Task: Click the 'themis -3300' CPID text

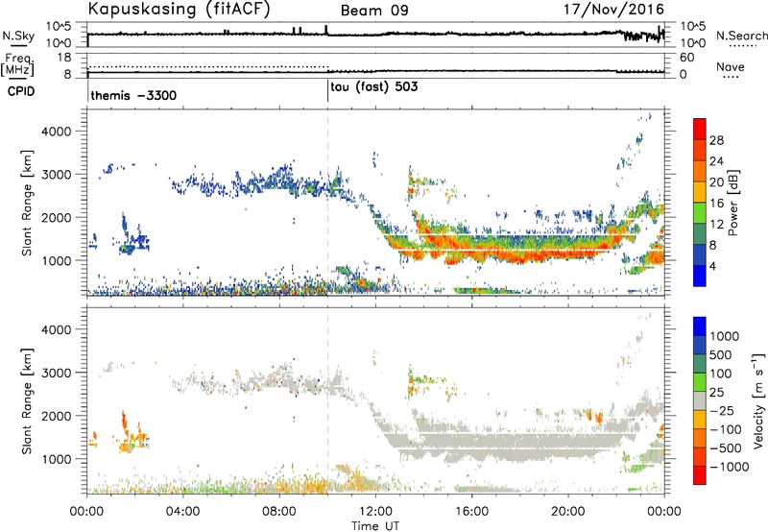Action: (133, 95)
